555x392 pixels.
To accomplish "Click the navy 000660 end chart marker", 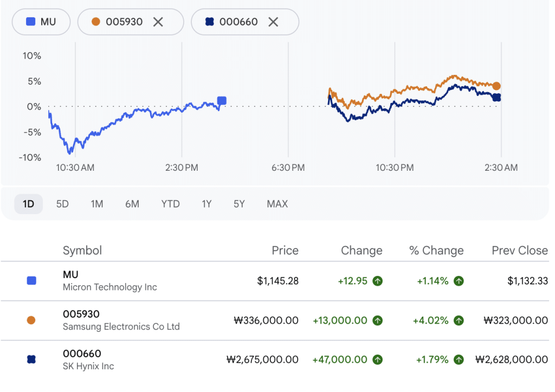I will click(496, 98).
